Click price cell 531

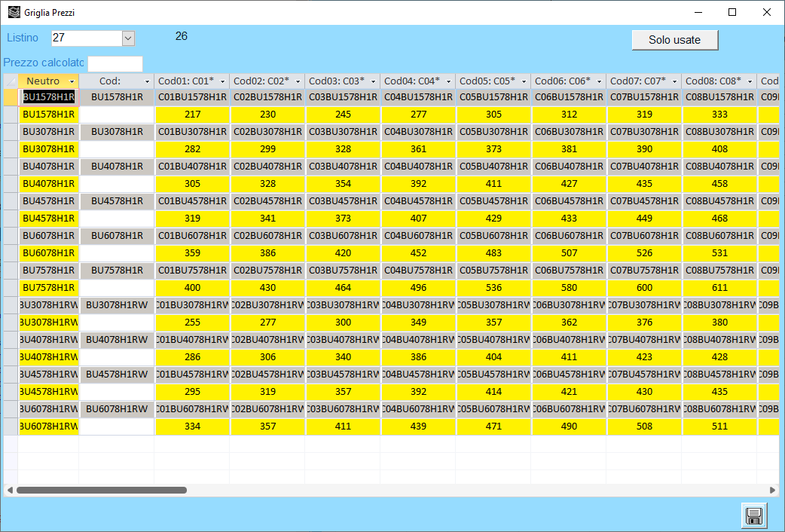tap(719, 253)
